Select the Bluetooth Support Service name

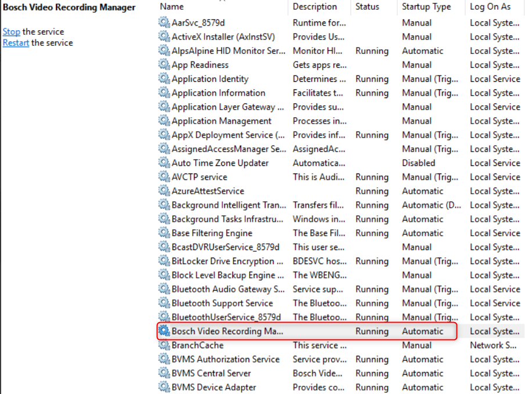[222, 303]
